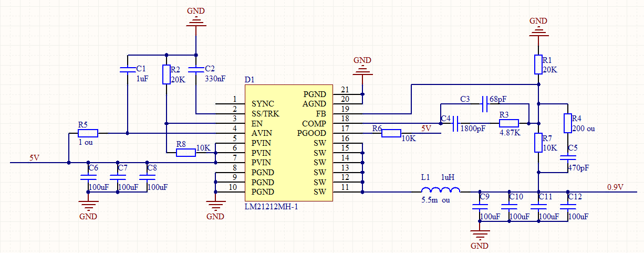Viewport: 644px width, 256px height.
Task: Pick the C4 capacitor symbol
Action: 455,123
